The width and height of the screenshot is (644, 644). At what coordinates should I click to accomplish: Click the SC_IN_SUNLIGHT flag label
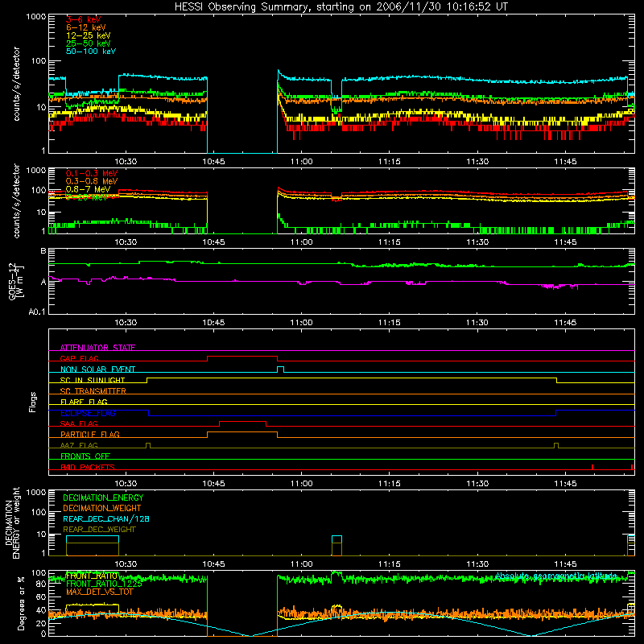coord(93,380)
